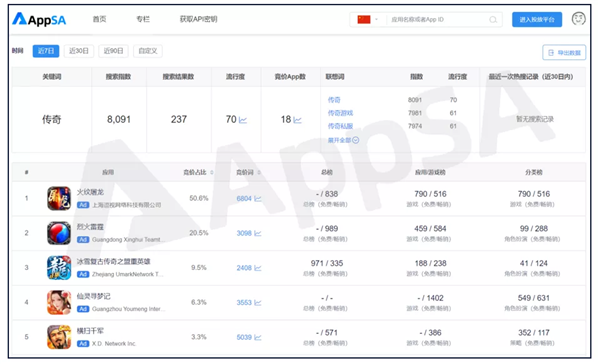Click the Ad badge under 烈火雷霆
600x364 pixels.
click(x=83, y=240)
